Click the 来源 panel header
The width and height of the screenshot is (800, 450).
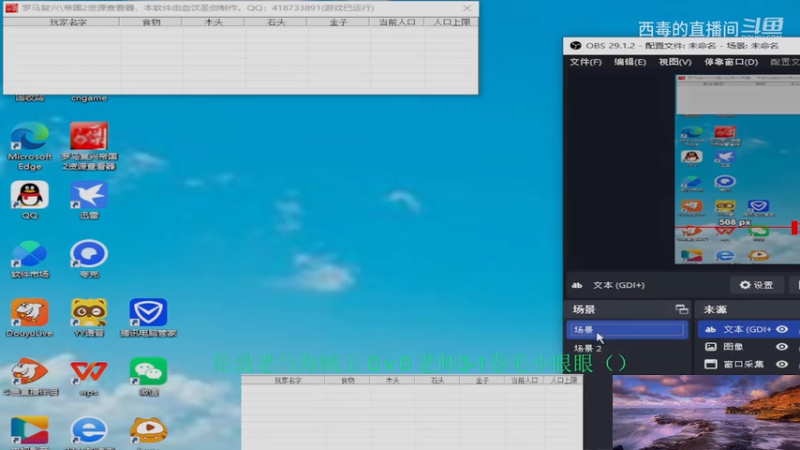point(715,309)
